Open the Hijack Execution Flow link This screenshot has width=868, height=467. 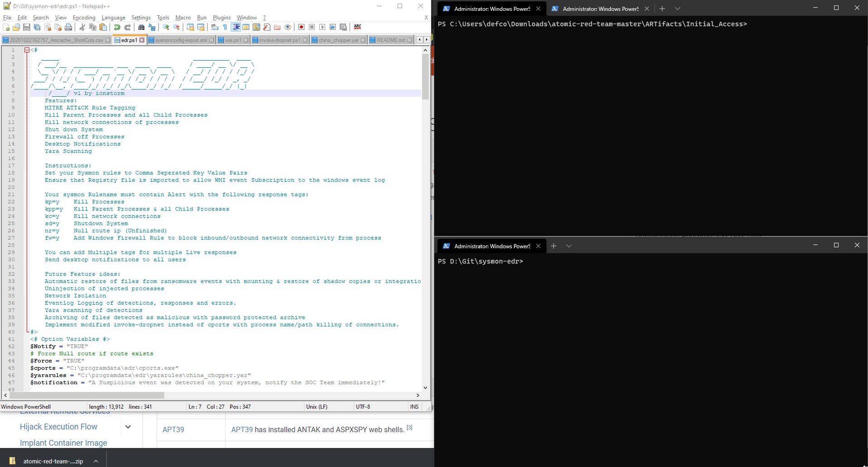58,427
